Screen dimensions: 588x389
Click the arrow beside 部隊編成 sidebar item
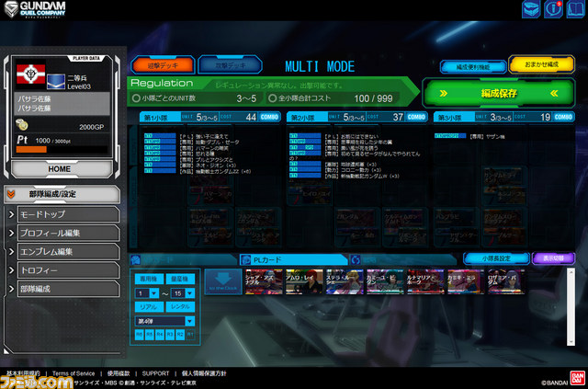pos(11,290)
